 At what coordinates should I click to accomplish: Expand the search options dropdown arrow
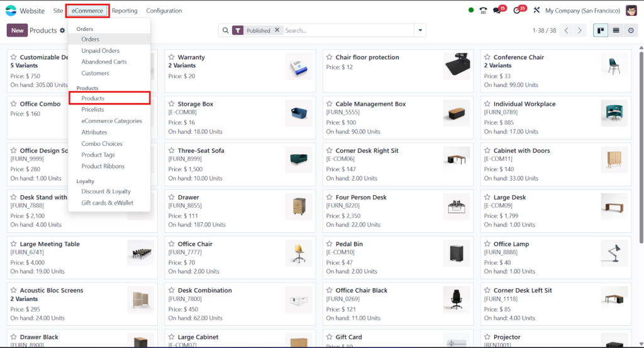(x=420, y=30)
